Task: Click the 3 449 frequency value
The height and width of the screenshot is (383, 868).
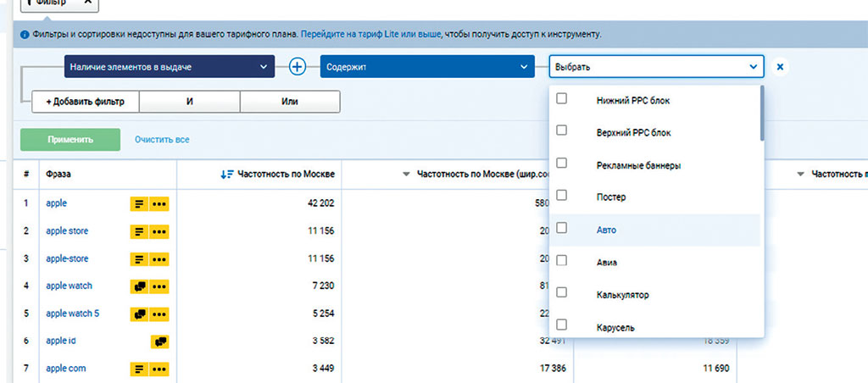Action: (x=323, y=369)
